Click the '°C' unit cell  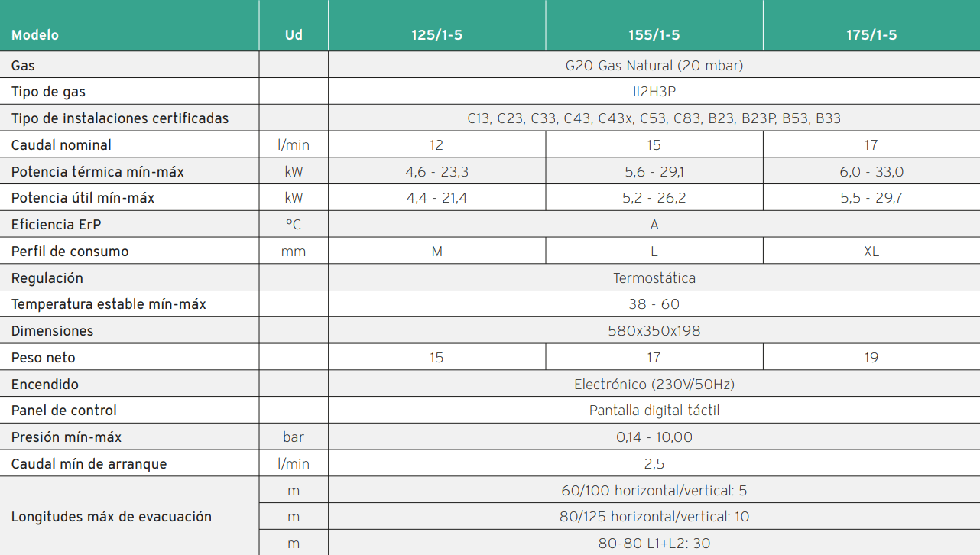pos(294,225)
